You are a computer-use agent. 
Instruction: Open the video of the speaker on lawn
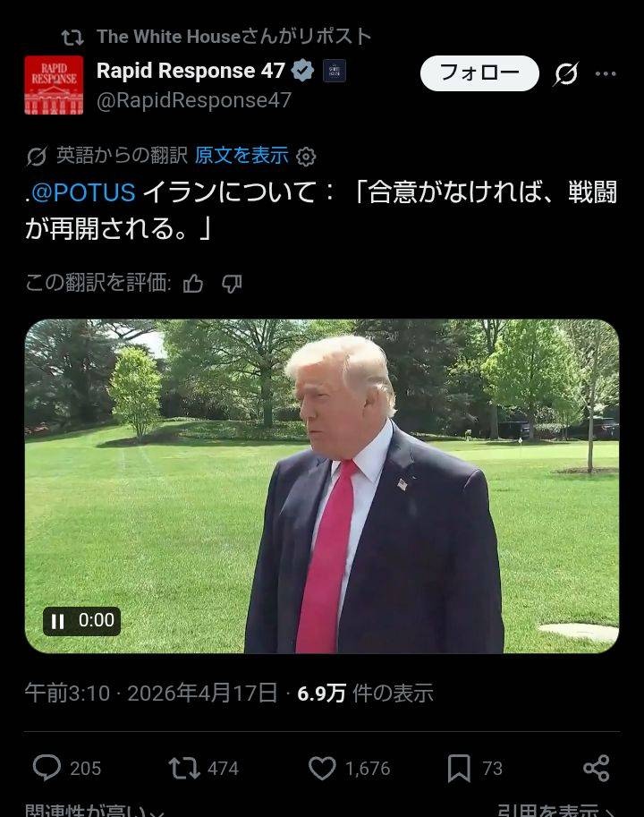point(322,486)
